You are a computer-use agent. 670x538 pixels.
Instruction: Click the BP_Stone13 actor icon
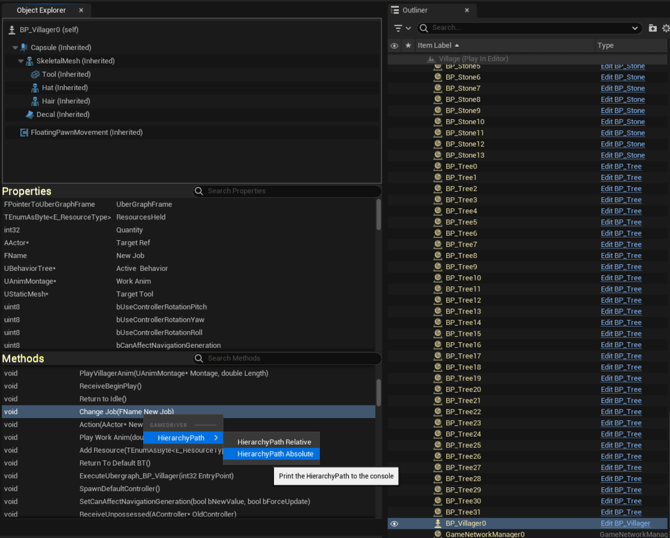(438, 155)
